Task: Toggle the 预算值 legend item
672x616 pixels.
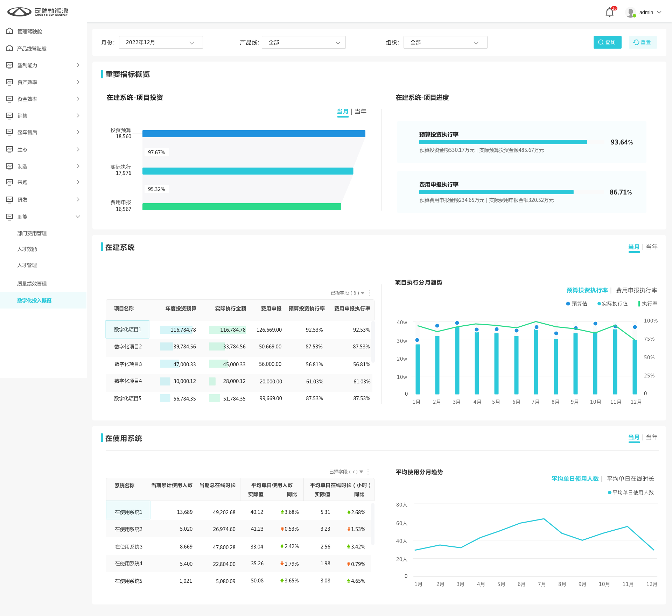Action: tap(576, 304)
